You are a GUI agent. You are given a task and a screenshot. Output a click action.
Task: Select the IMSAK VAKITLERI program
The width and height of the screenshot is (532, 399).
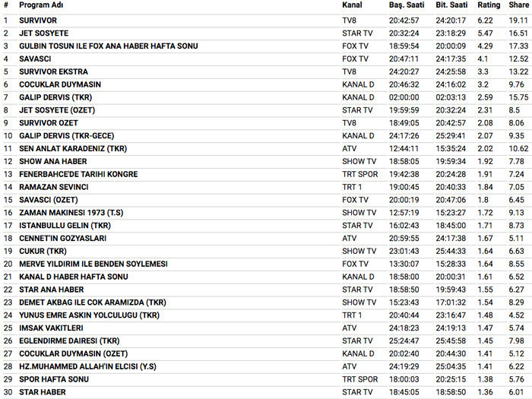click(x=51, y=328)
